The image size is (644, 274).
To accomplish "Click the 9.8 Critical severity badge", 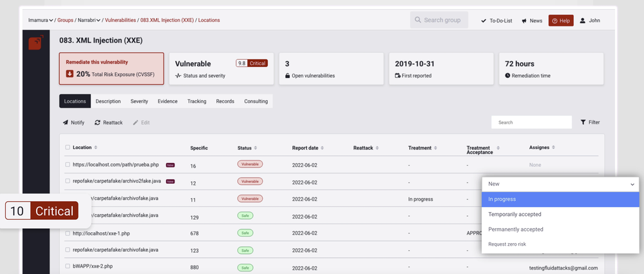I will click(252, 63).
